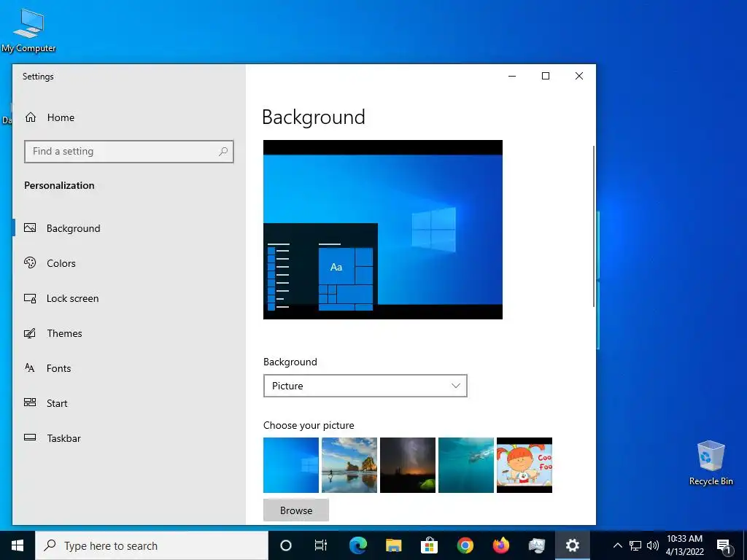Launch Microsoft Edge from the taskbar

tap(357, 545)
